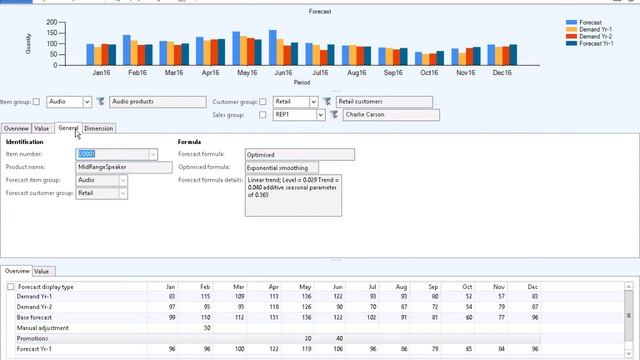The height and width of the screenshot is (360, 640).
Task: Open the Customer group Retail dropdown
Action: [313, 102]
